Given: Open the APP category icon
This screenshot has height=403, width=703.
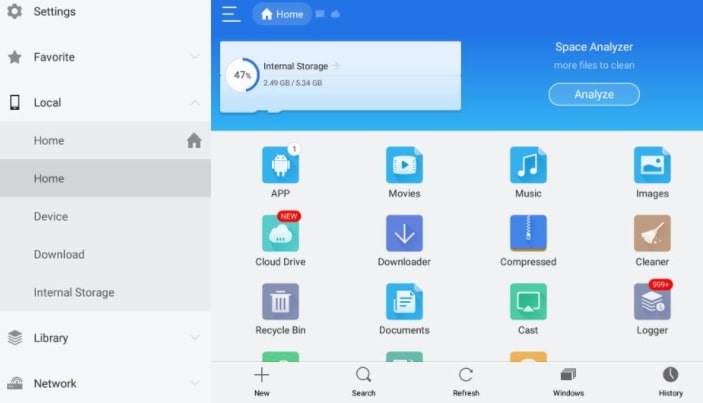Looking at the screenshot, I should (x=280, y=165).
